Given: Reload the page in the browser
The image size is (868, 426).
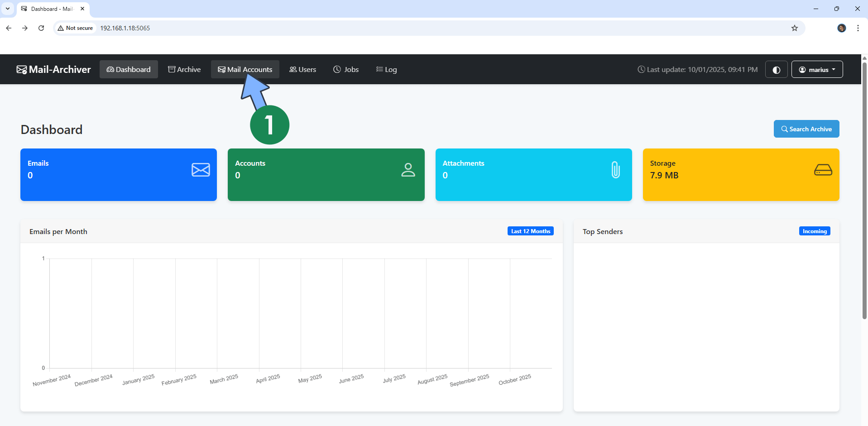Looking at the screenshot, I should click(41, 28).
